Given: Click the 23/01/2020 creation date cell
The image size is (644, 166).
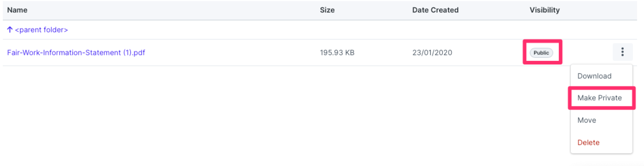Looking at the screenshot, I should pos(432,53).
